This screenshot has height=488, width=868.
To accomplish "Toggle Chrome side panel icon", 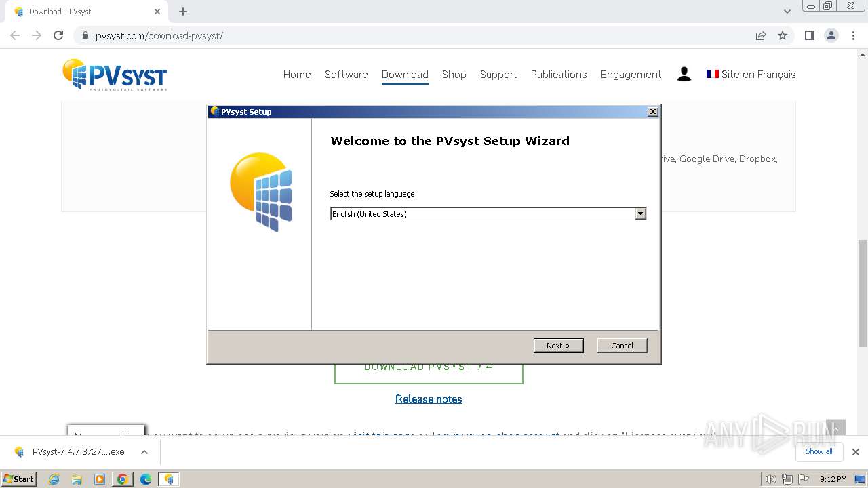I will (809, 35).
